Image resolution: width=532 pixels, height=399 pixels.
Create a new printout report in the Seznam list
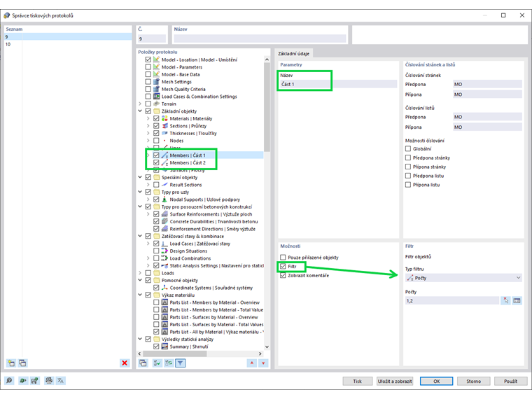coord(11,363)
